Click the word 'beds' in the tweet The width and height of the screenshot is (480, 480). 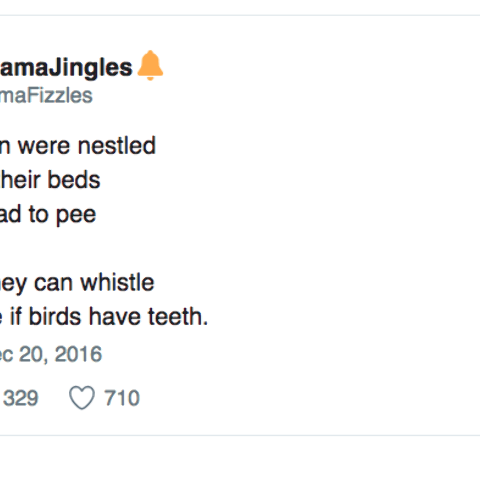click(x=74, y=180)
